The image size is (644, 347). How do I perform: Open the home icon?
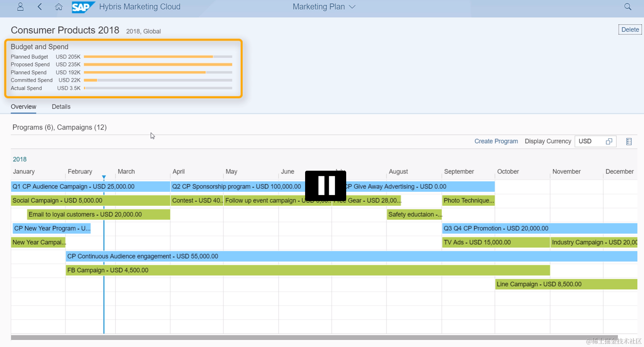tap(59, 7)
